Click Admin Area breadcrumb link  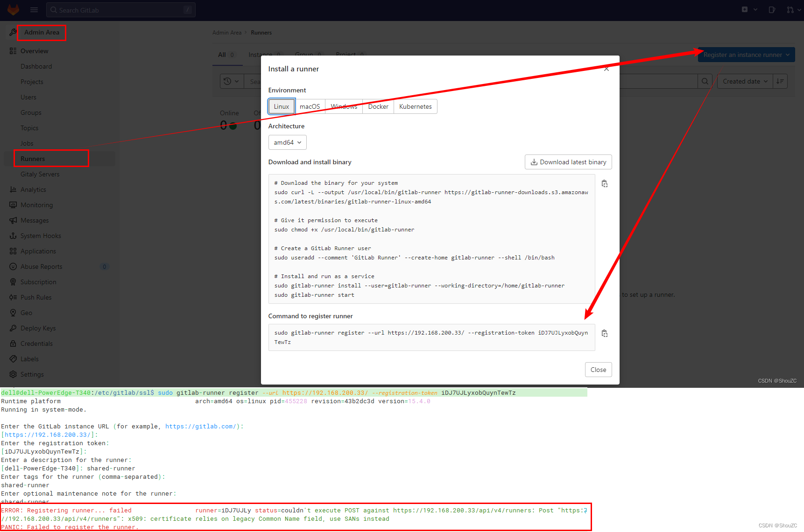227,33
